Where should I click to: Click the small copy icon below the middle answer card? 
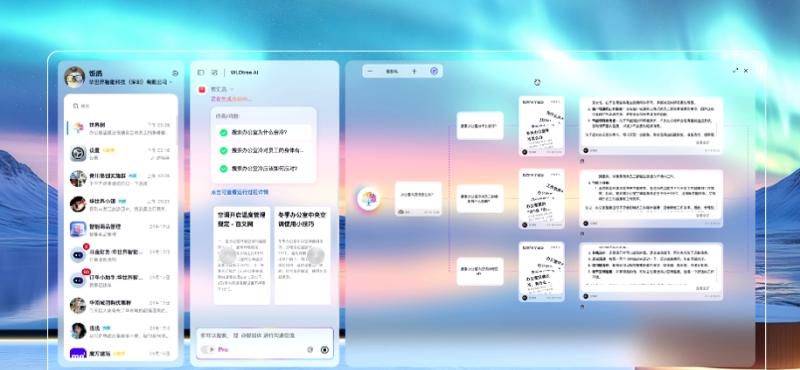click(x=583, y=233)
